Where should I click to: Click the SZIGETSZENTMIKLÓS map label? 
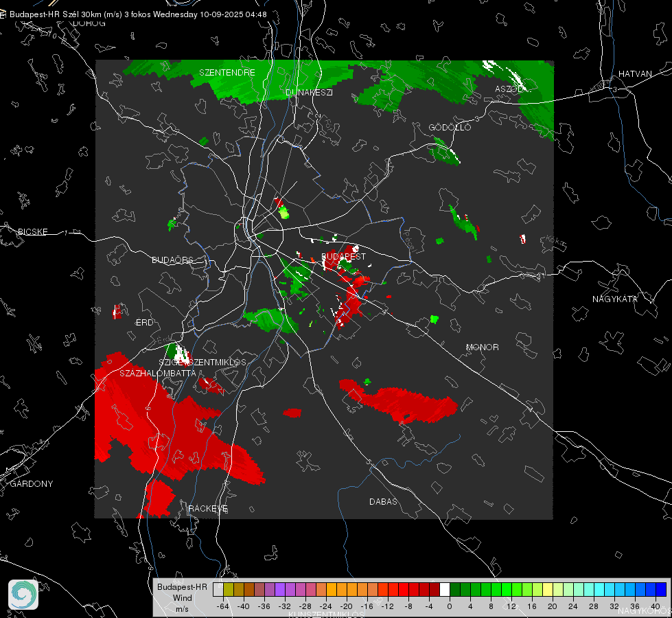point(202,363)
